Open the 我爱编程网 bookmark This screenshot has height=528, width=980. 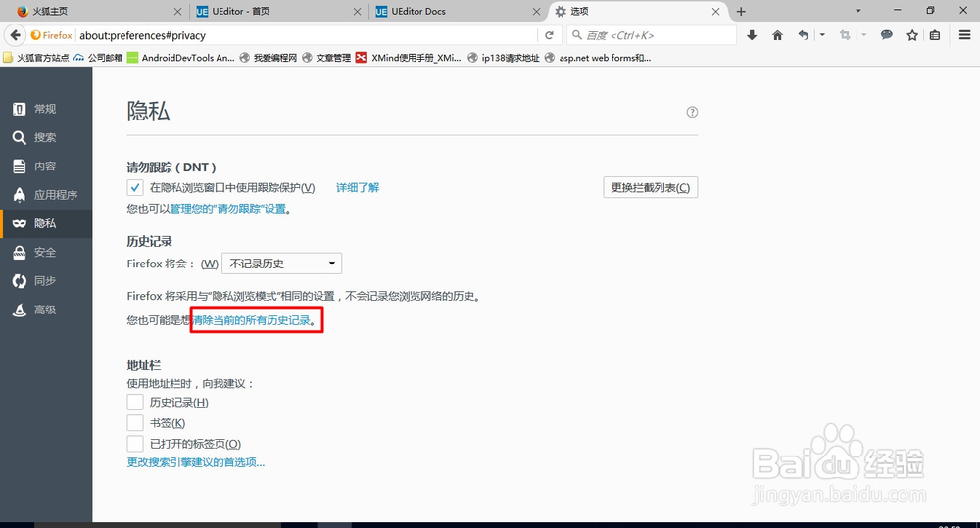tap(269, 58)
